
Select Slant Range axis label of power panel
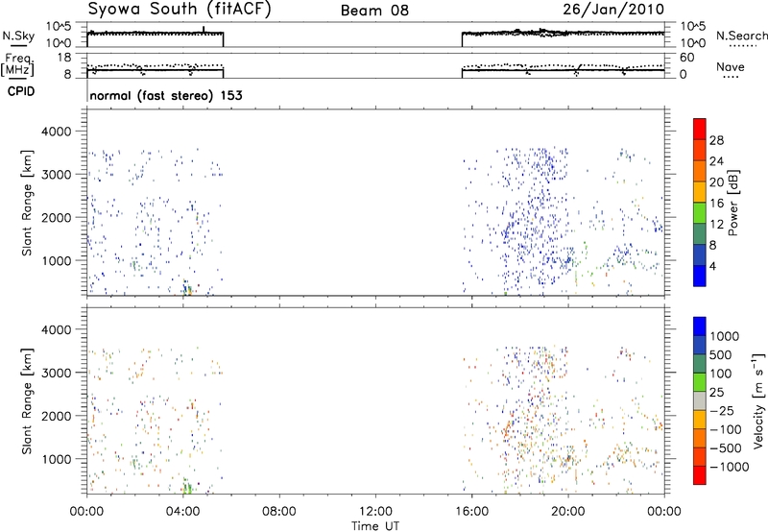(27, 203)
